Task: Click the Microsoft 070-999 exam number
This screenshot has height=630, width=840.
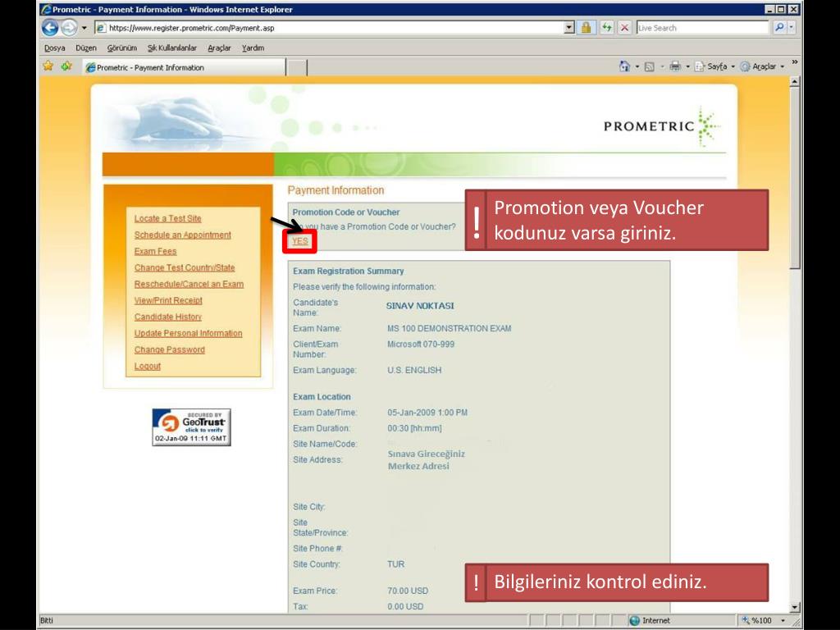Action: point(421,345)
